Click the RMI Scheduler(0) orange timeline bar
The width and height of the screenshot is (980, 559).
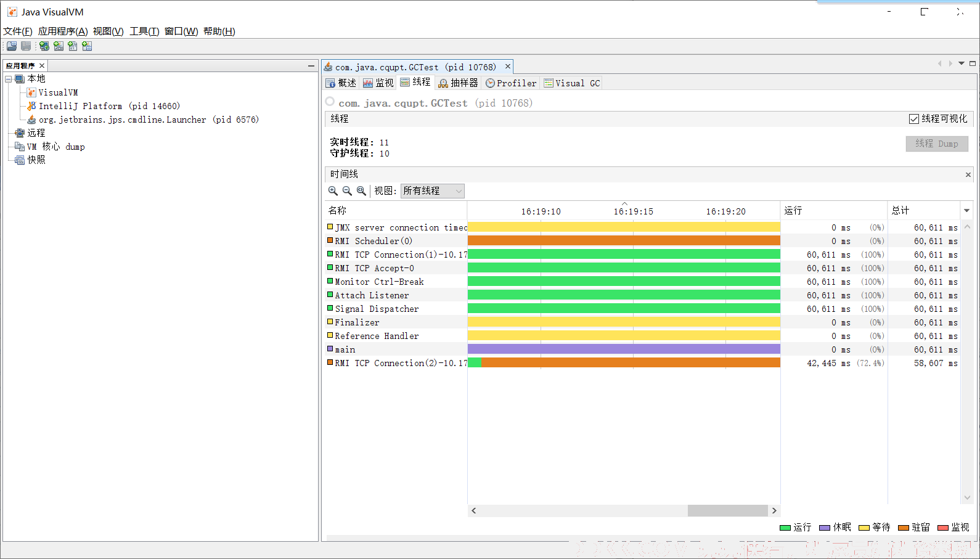point(624,241)
